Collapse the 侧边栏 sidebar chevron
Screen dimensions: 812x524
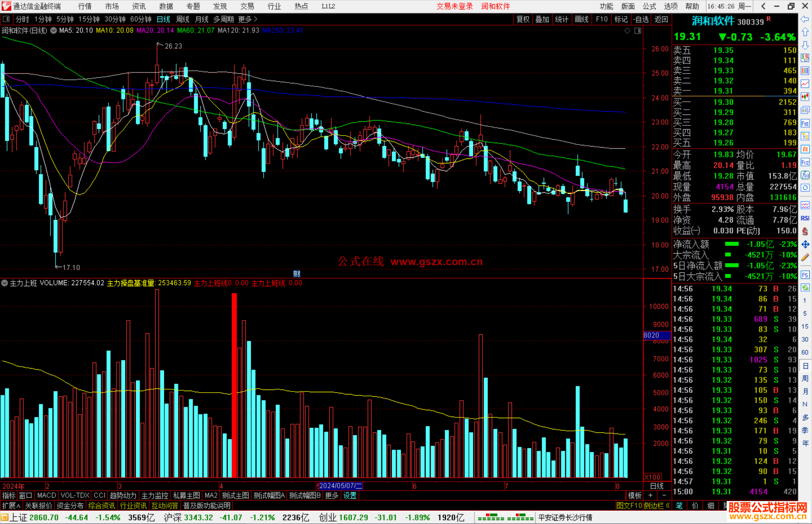[x=668, y=506]
